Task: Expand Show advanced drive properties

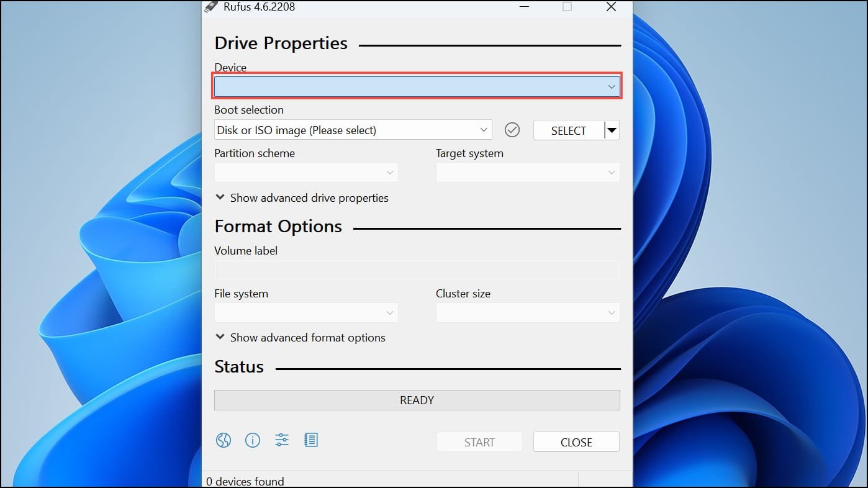Action: [301, 198]
